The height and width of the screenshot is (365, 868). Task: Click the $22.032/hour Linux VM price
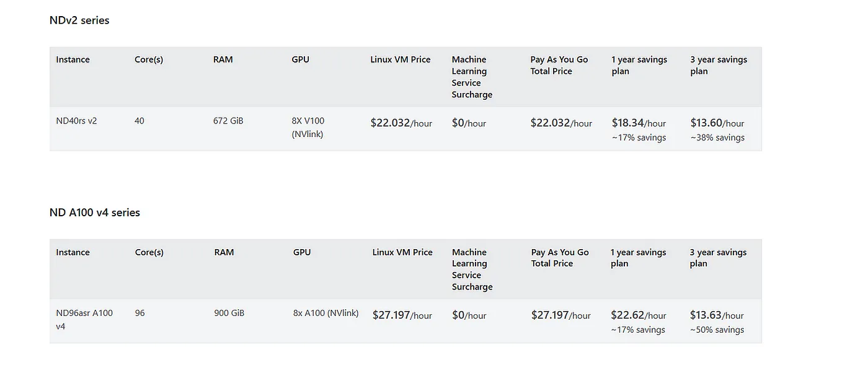[x=401, y=123]
